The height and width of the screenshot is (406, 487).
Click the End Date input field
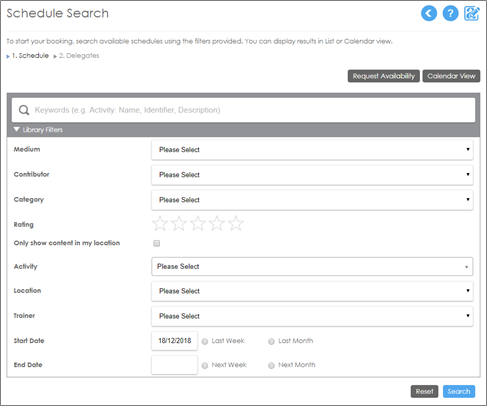point(174,365)
